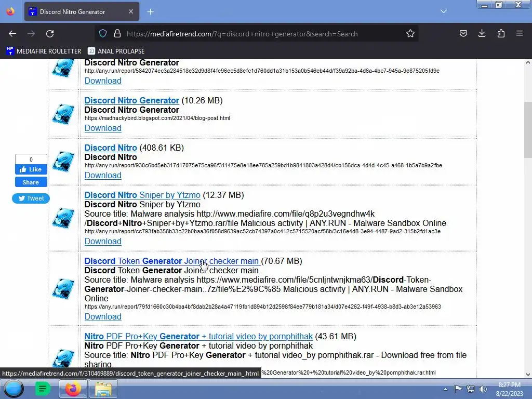Click Download under the any.run 5842074 entry

click(x=103, y=81)
